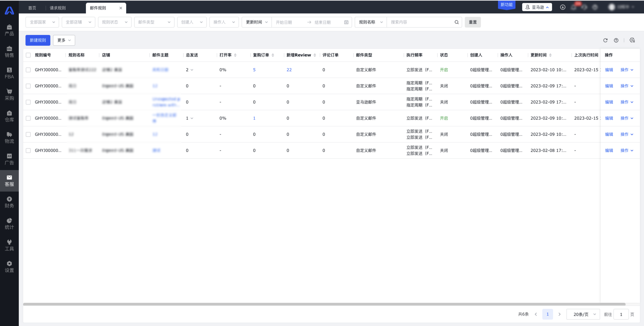This screenshot has width=644, height=326.
Task: Open the 统计 sidebar module
Action: point(9,224)
